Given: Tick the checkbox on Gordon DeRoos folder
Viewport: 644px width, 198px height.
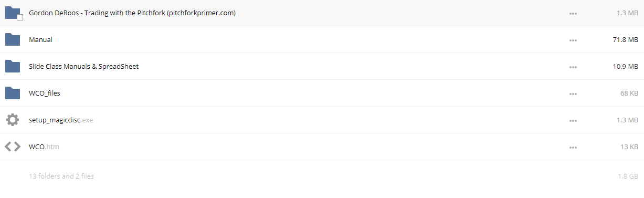Looking at the screenshot, I should click(20, 17).
